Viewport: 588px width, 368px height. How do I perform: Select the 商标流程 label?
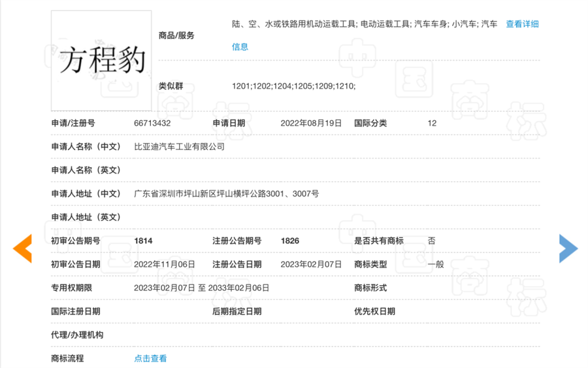67,358
